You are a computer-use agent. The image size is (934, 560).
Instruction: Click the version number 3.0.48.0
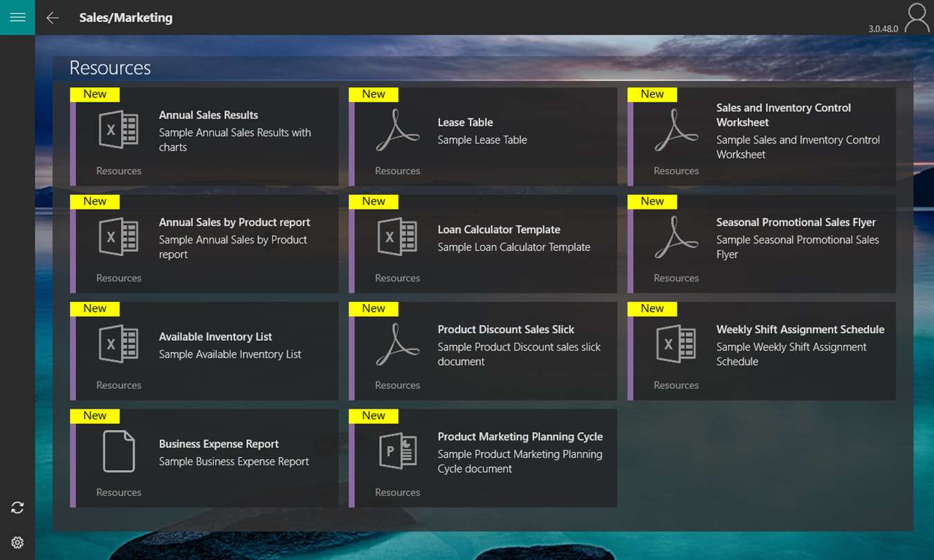[883, 29]
